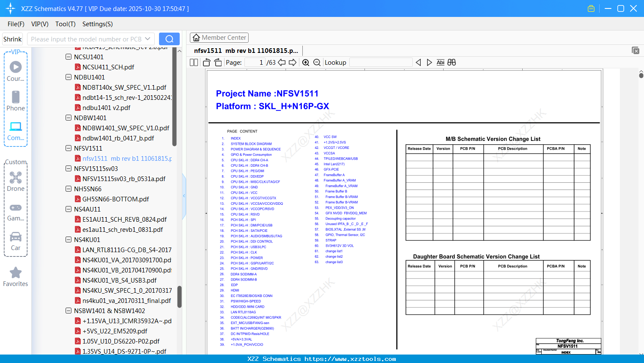The image size is (644, 363).
Task: Collapse the NS4KU01 folder
Action: (69, 239)
